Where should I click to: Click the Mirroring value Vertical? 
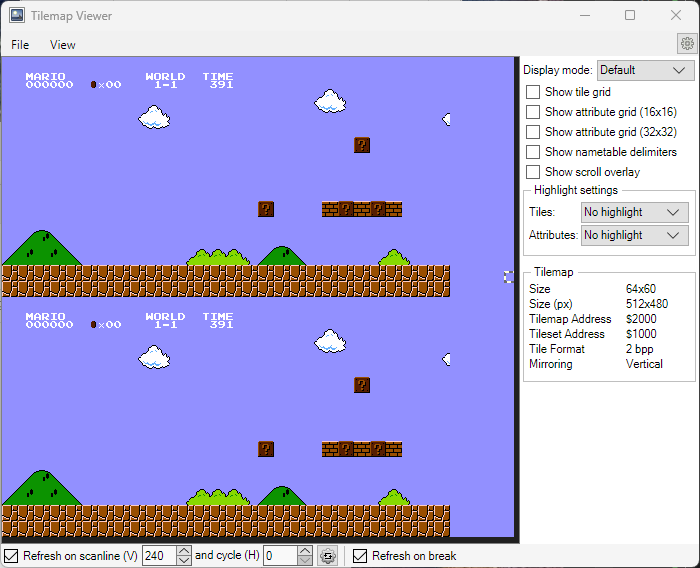click(x=644, y=364)
